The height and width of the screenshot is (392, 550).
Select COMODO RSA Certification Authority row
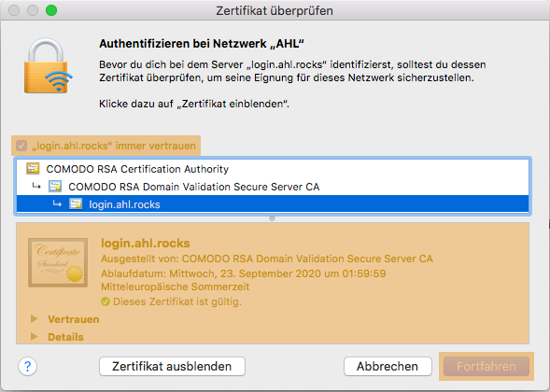(273, 169)
